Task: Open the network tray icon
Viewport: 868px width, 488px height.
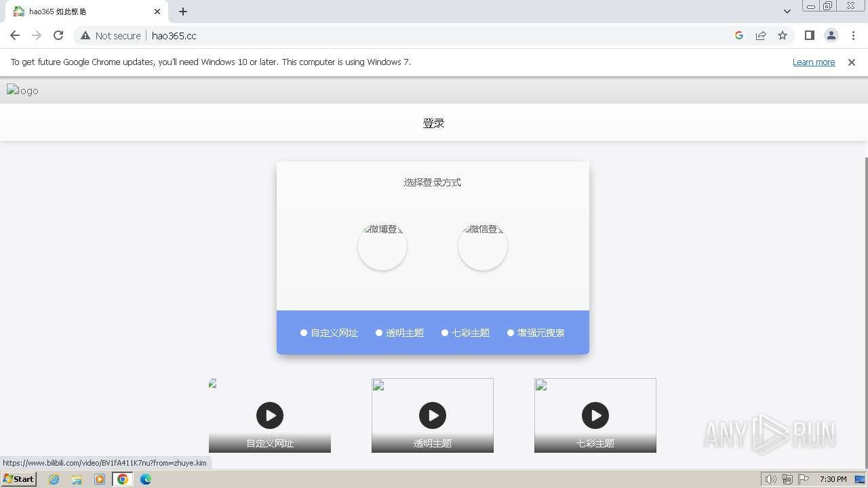Action: [x=787, y=479]
